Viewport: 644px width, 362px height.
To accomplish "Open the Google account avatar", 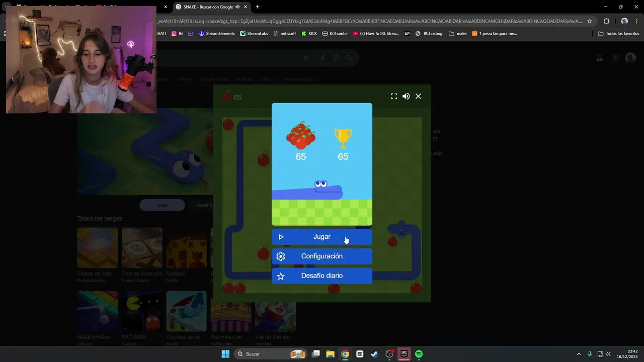I will (630, 58).
